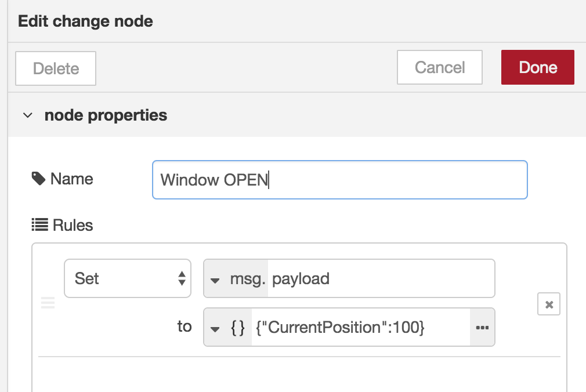The height and width of the screenshot is (392, 586).
Task: Click the rule's drag handle icon
Action: tap(48, 303)
